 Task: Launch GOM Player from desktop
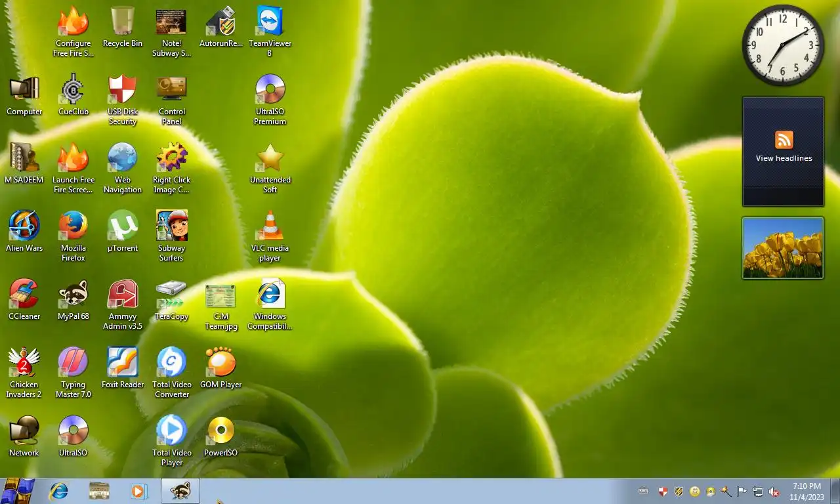tap(221, 369)
